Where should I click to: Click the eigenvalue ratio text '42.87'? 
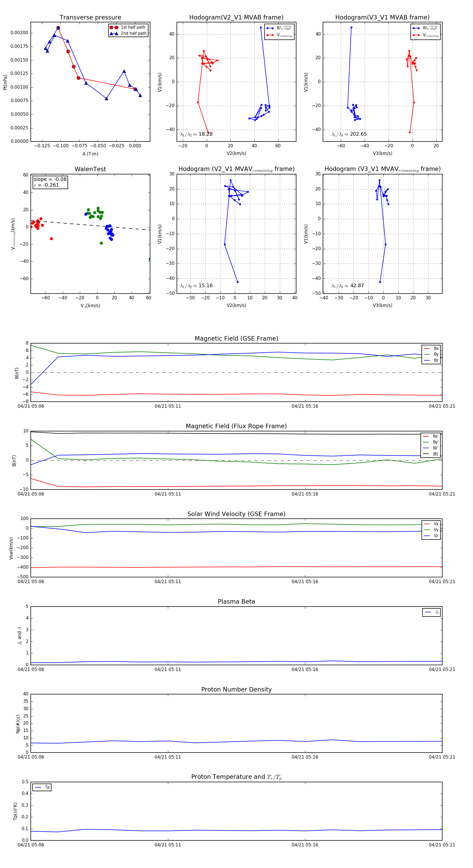coord(357,286)
